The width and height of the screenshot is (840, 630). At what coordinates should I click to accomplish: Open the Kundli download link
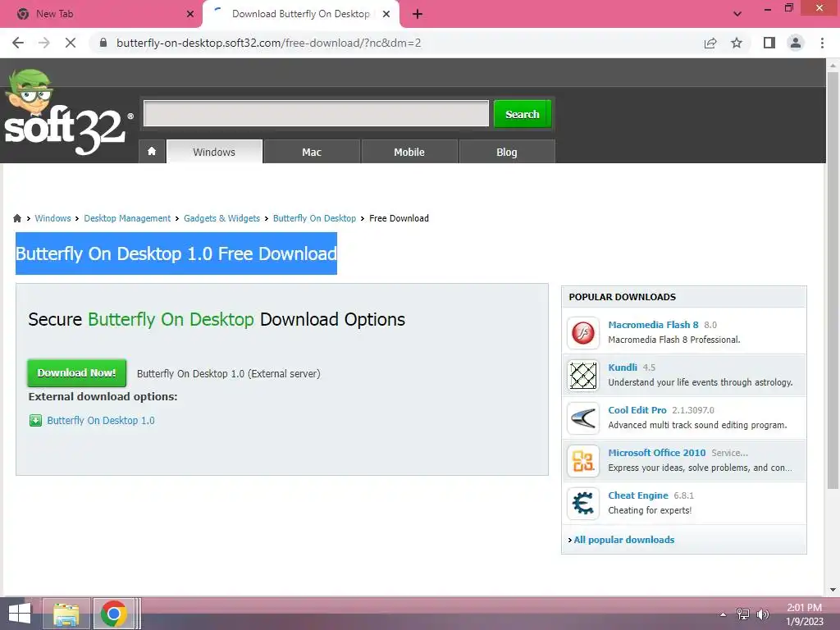[623, 367]
